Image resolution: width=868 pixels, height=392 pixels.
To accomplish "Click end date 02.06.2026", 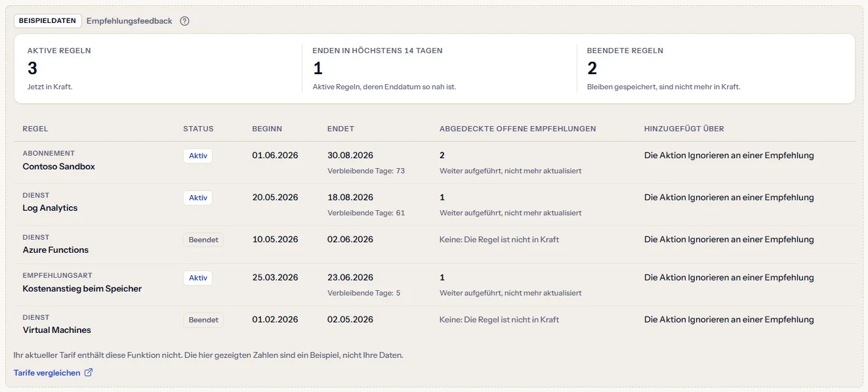I will pyautogui.click(x=350, y=240).
